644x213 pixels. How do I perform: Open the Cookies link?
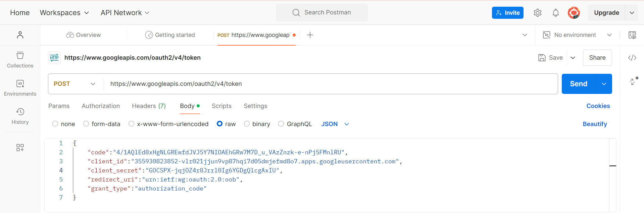[598, 106]
